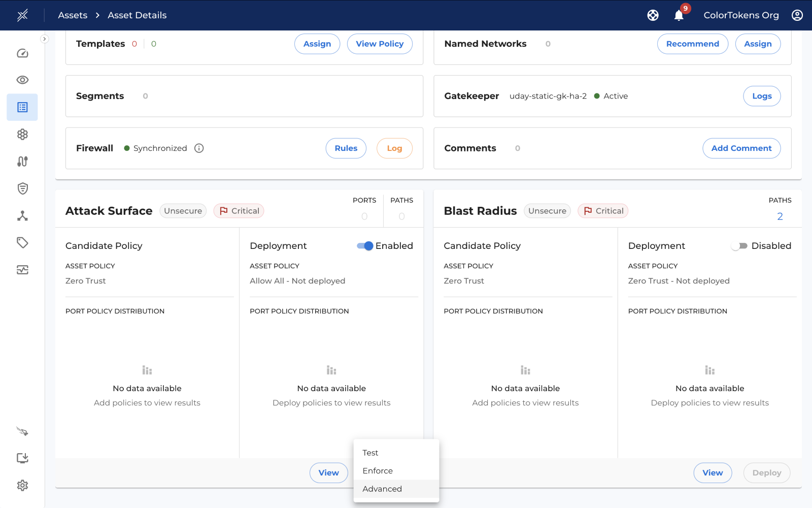This screenshot has width=812, height=508.
Task: Open the dashboard gauge icon in sidebar
Action: pyautogui.click(x=22, y=53)
